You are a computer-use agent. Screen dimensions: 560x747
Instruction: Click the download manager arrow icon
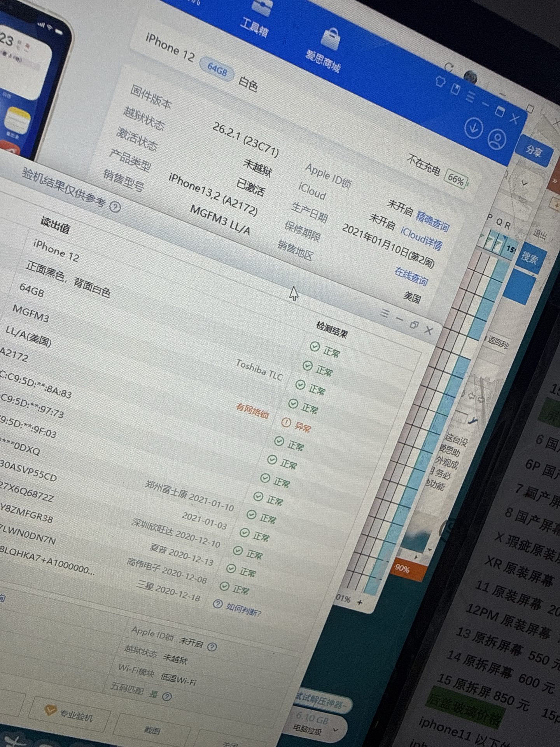pyautogui.click(x=473, y=128)
